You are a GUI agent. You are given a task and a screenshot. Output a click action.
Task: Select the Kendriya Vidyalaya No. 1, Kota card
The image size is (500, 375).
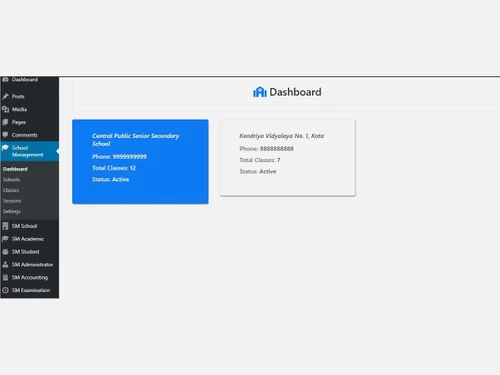click(288, 158)
